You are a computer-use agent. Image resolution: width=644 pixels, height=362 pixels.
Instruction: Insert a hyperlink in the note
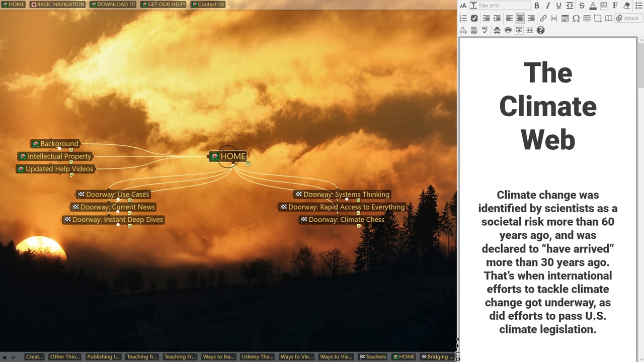543,18
